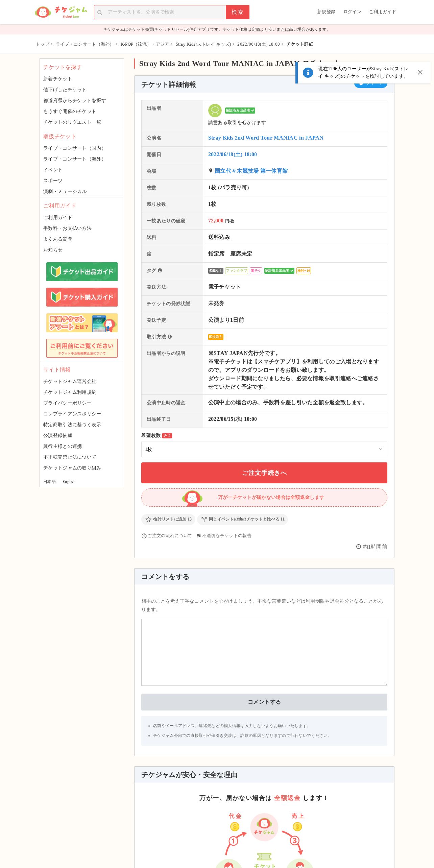The width and height of the screenshot is (434, 868).
Task: Click the info icon next to タグ
Action: point(160,270)
